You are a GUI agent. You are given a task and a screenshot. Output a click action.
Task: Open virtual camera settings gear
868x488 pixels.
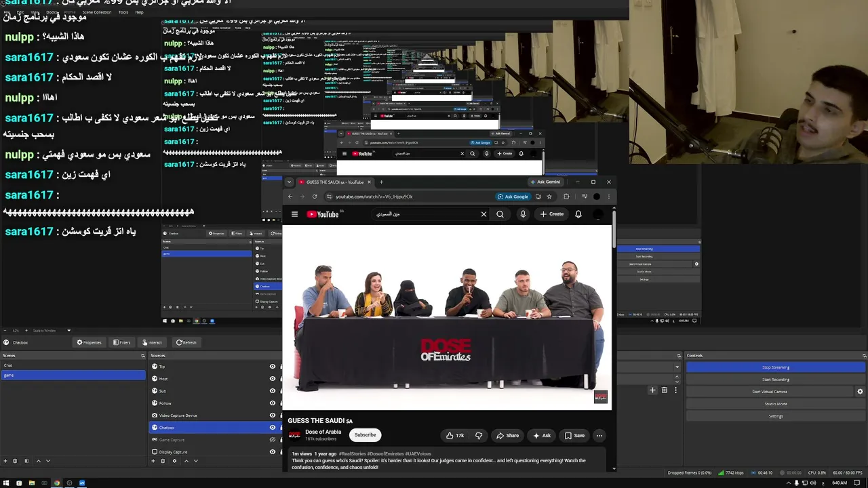point(860,392)
